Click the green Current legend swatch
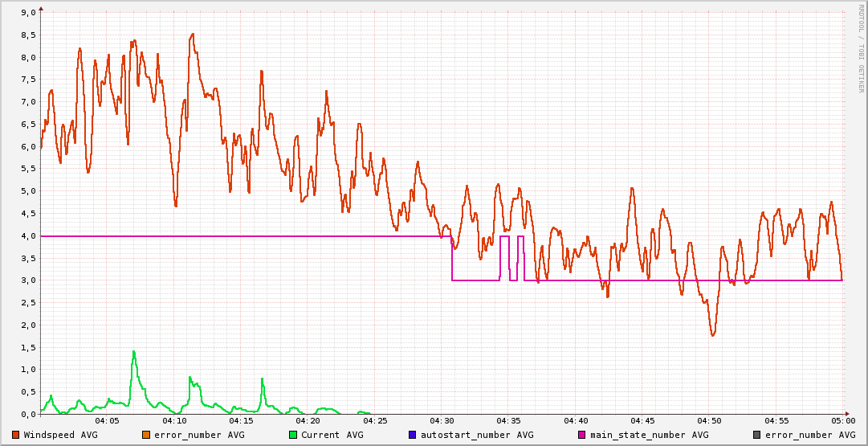 [293, 435]
